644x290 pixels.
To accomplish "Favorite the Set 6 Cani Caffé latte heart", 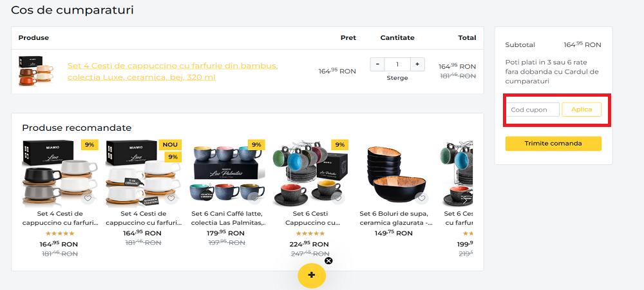I will point(254,198).
